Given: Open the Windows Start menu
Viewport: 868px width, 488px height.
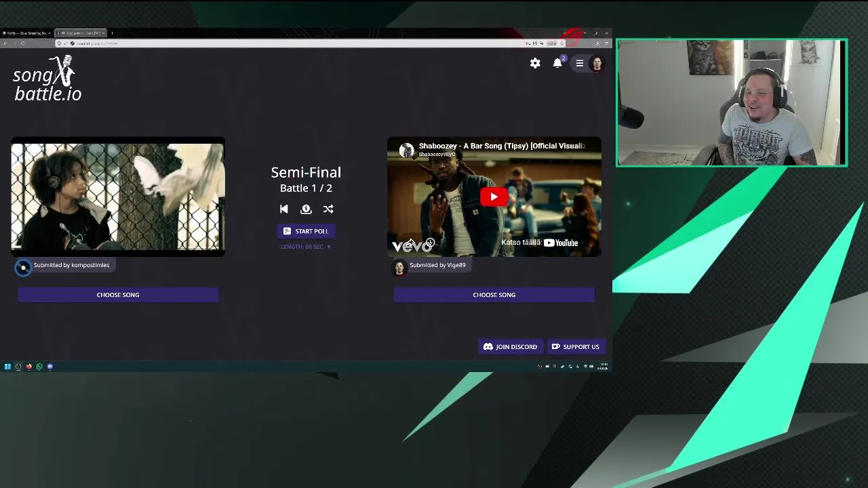Looking at the screenshot, I should 7,367.
